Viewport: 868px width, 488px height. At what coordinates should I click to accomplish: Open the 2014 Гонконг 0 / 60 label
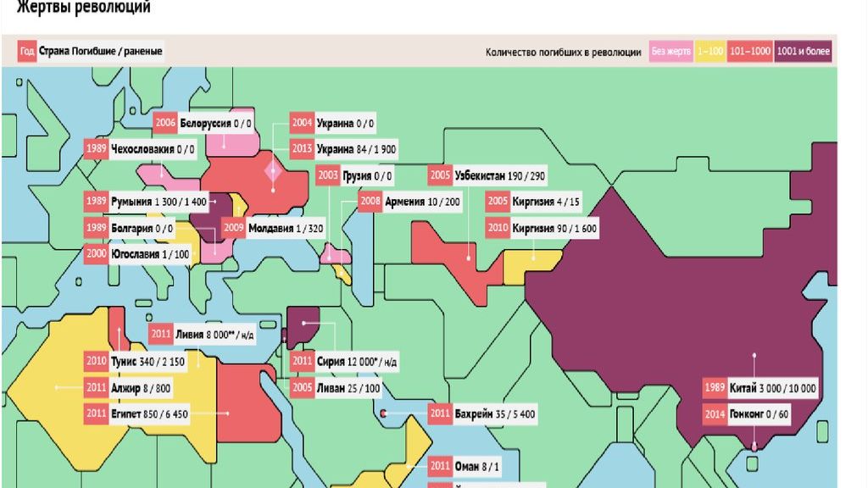click(x=747, y=413)
